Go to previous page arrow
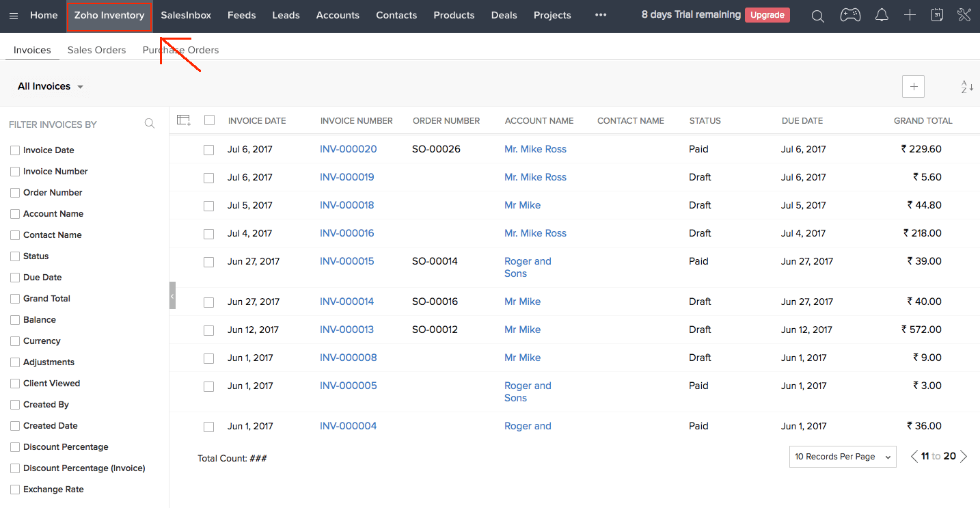 point(914,456)
